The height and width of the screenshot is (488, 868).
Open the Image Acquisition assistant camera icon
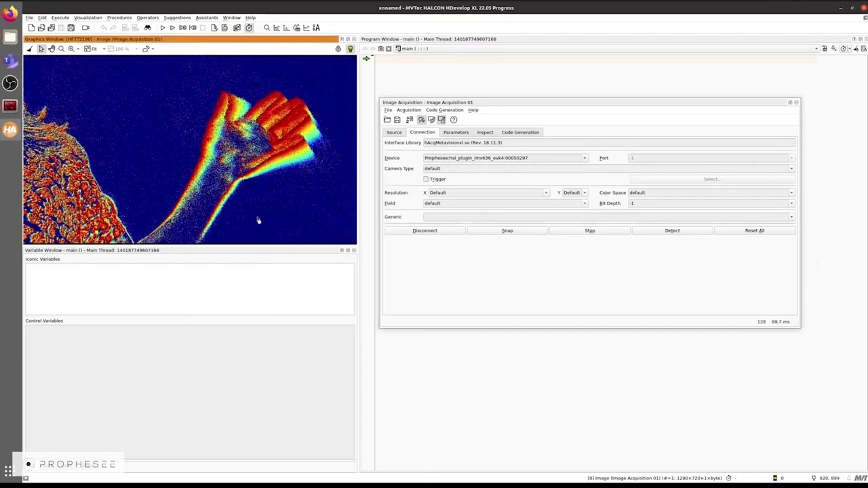[85, 28]
